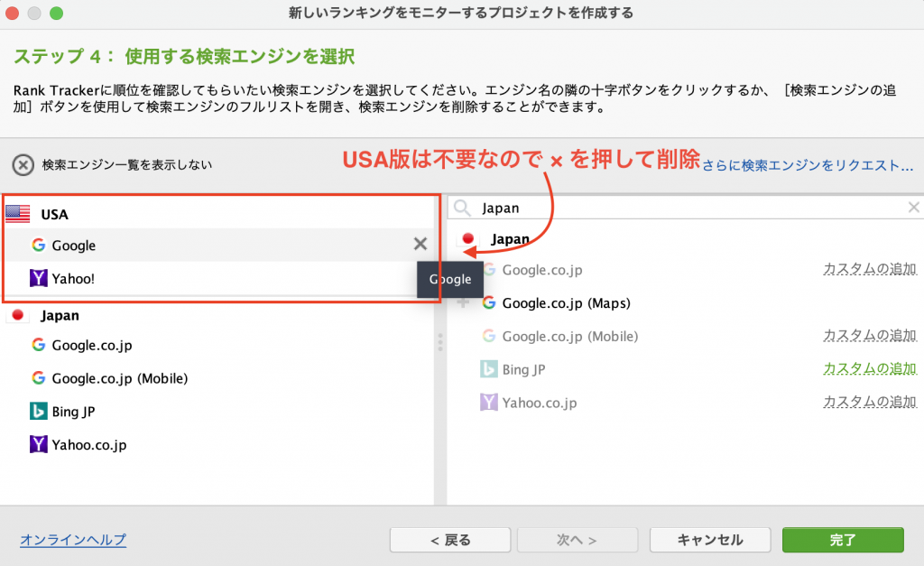Screen dimensions: 924x566
Task: Add custom for Google.co.jp (Mobile)
Action: tap(870, 335)
